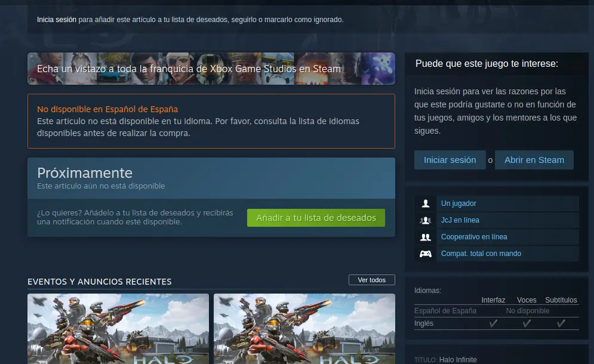Select 'Compat. total con mando' link
This screenshot has width=594, height=364.
[481, 254]
